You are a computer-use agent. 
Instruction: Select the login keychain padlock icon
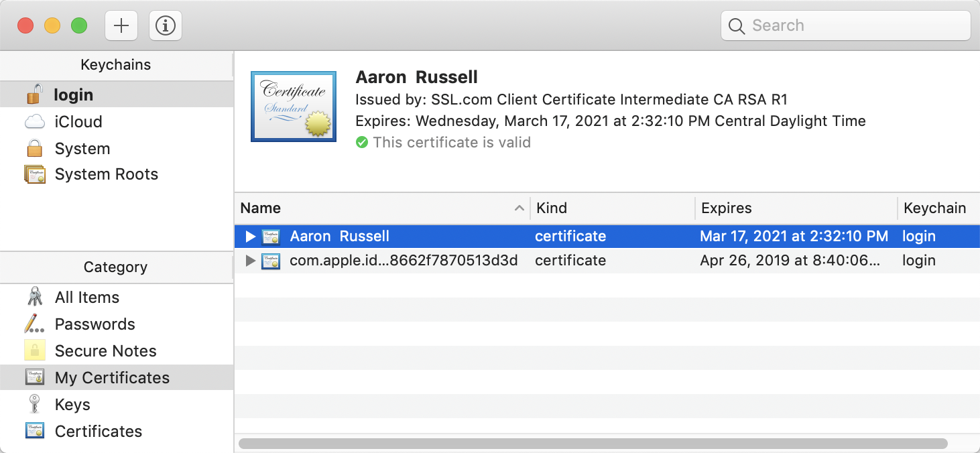(34, 95)
